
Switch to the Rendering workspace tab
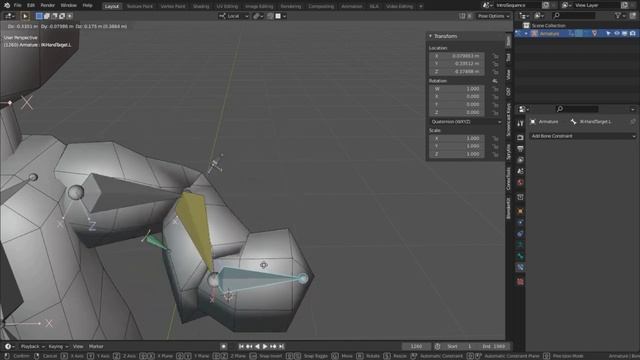[291, 6]
